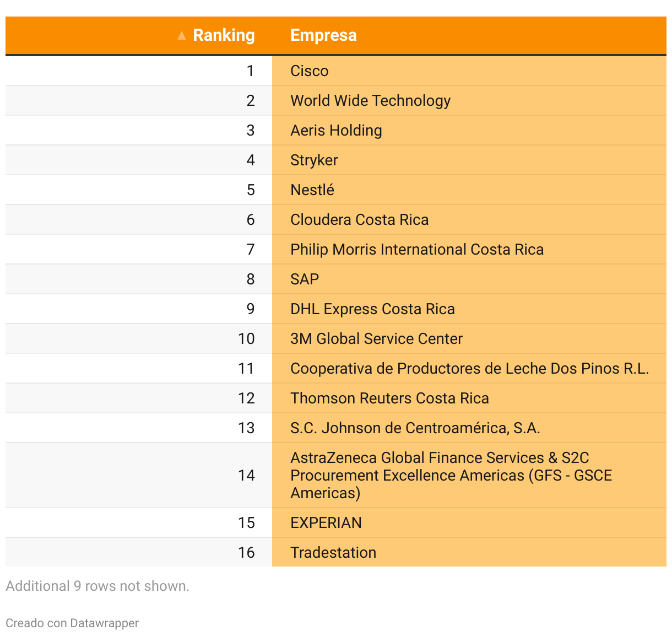The width and height of the screenshot is (672, 636).
Task: Sort table by the Empresa column header
Action: click(x=323, y=35)
